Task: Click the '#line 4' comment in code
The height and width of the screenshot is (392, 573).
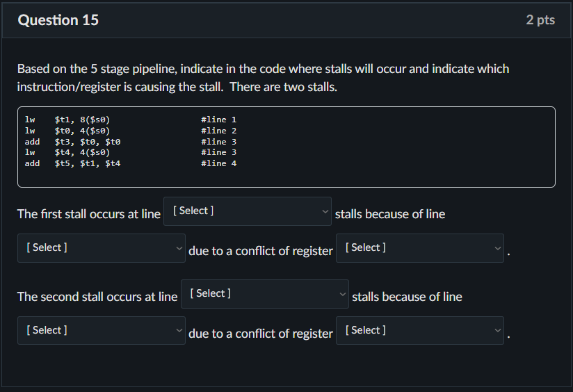Action: tap(218, 163)
